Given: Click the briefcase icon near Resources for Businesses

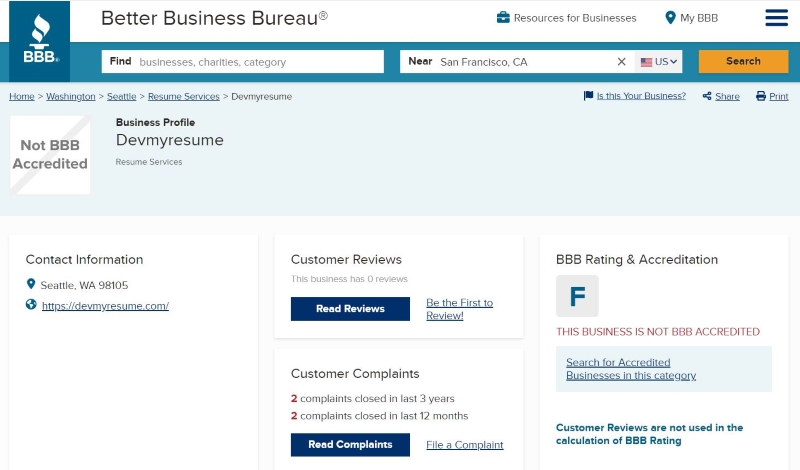Looking at the screenshot, I should click(x=503, y=17).
